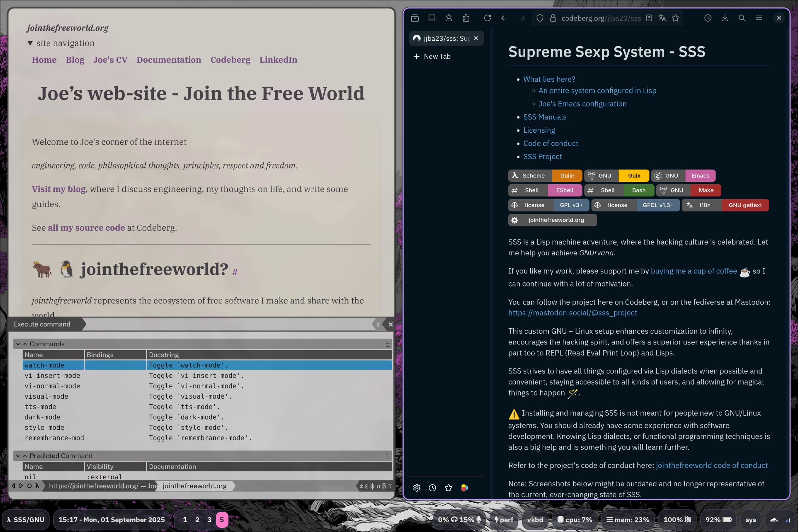The image size is (798, 532).
Task: Click the perf power profile widget
Action: coord(504,520)
